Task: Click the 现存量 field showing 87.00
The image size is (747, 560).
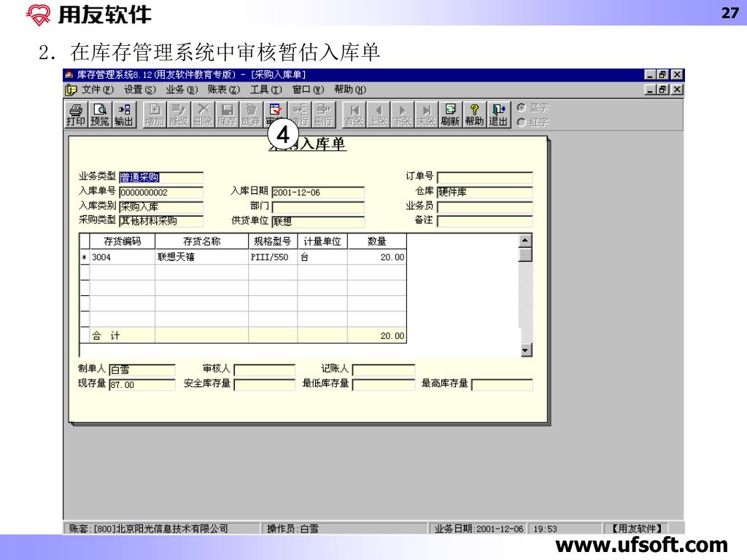Action: (x=142, y=385)
